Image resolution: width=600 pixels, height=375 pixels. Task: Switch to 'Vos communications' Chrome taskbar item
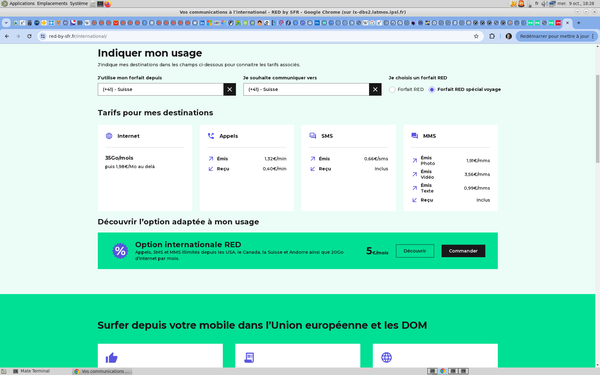click(x=102, y=371)
